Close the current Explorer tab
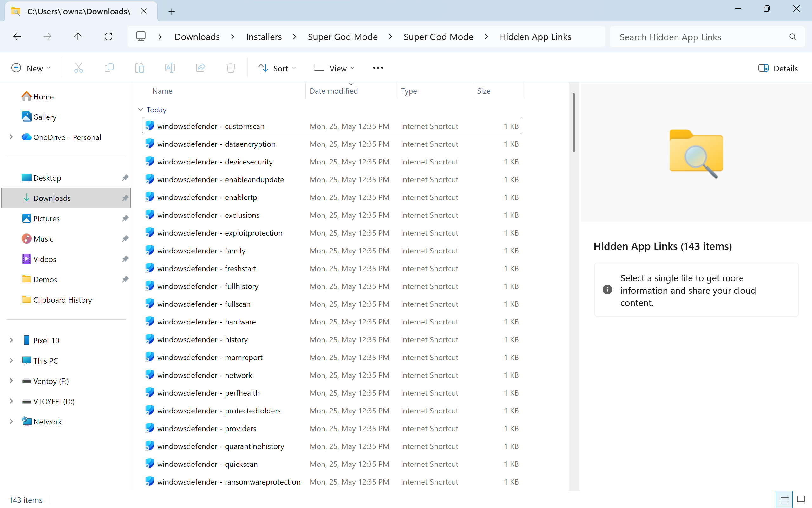Viewport: 812px width, 508px height. coord(144,11)
